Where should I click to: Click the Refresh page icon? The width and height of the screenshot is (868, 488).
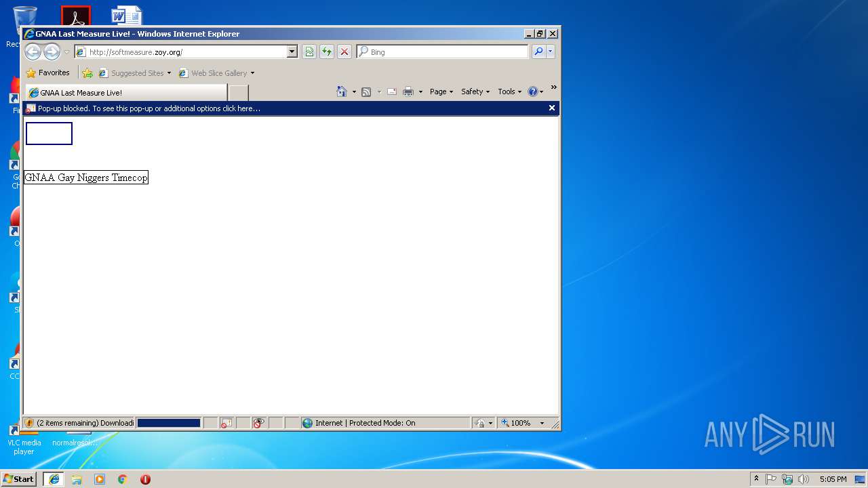click(327, 52)
